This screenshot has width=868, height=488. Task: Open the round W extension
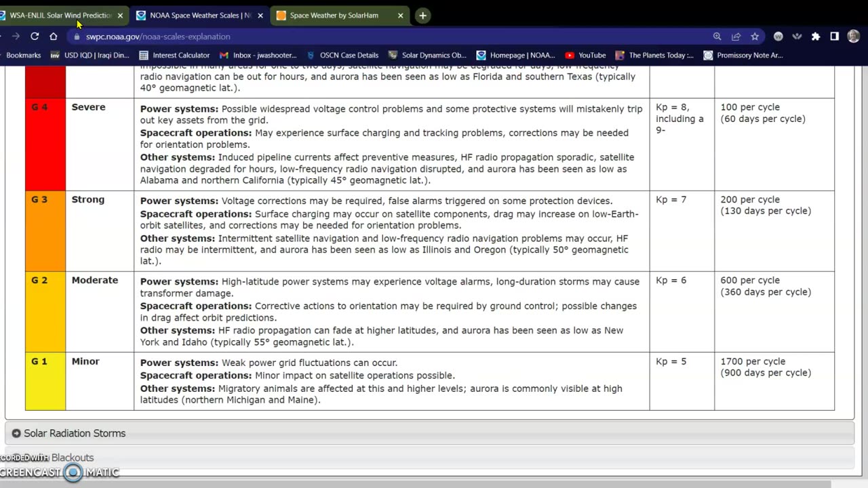[x=778, y=37]
